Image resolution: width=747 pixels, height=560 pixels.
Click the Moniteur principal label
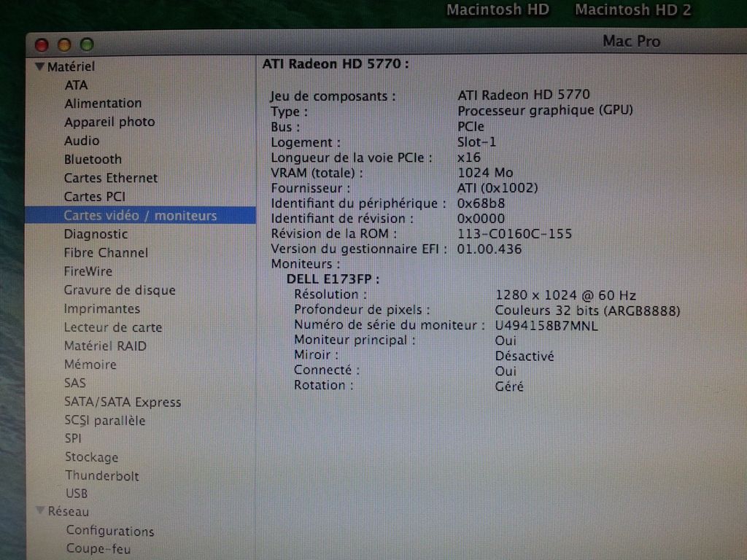click(355, 340)
